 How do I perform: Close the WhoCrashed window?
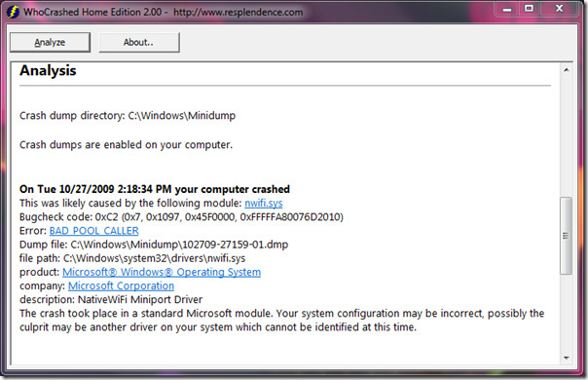click(x=559, y=9)
